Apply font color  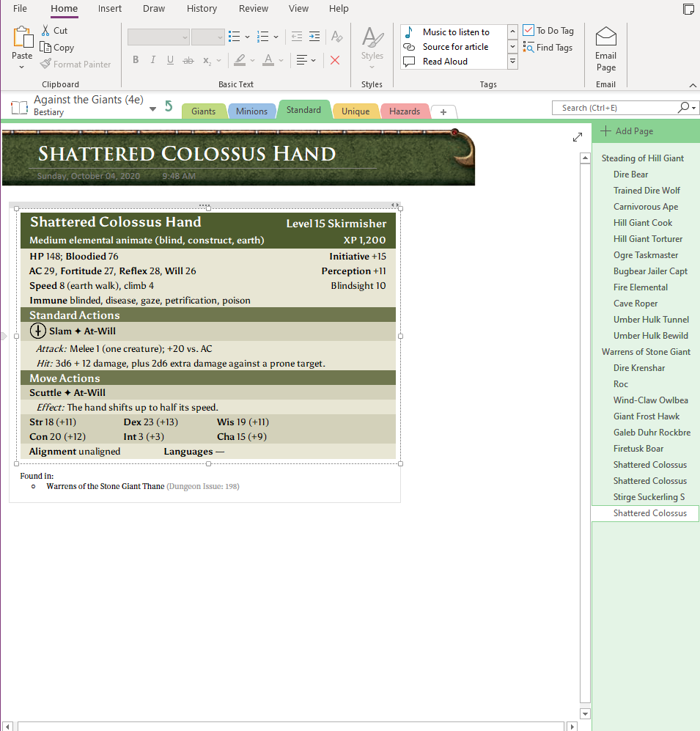(268, 60)
